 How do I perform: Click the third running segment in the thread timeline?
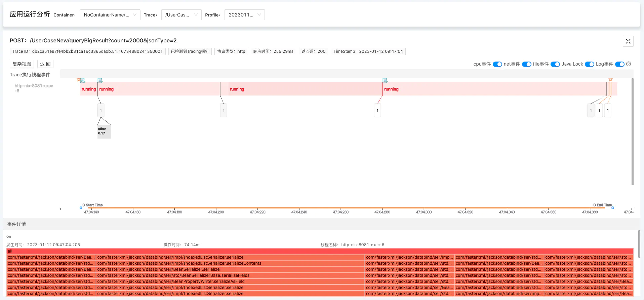[304, 89]
